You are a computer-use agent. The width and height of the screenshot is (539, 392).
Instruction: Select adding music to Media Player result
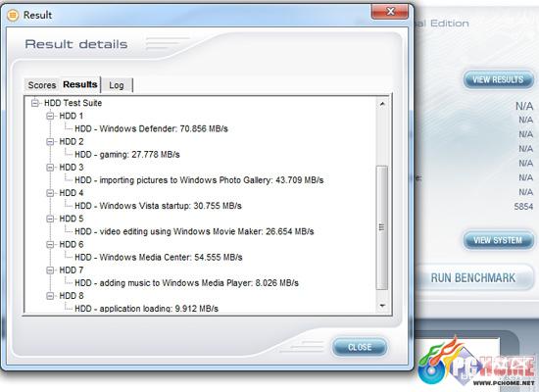(186, 283)
